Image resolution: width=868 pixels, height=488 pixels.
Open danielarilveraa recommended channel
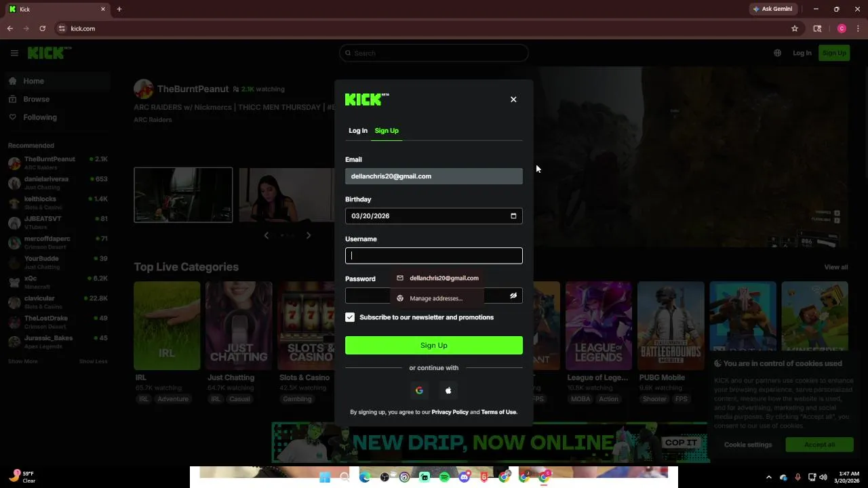[x=58, y=183]
